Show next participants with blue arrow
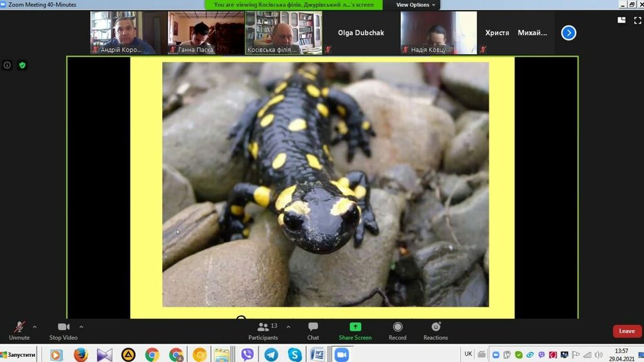 [568, 33]
